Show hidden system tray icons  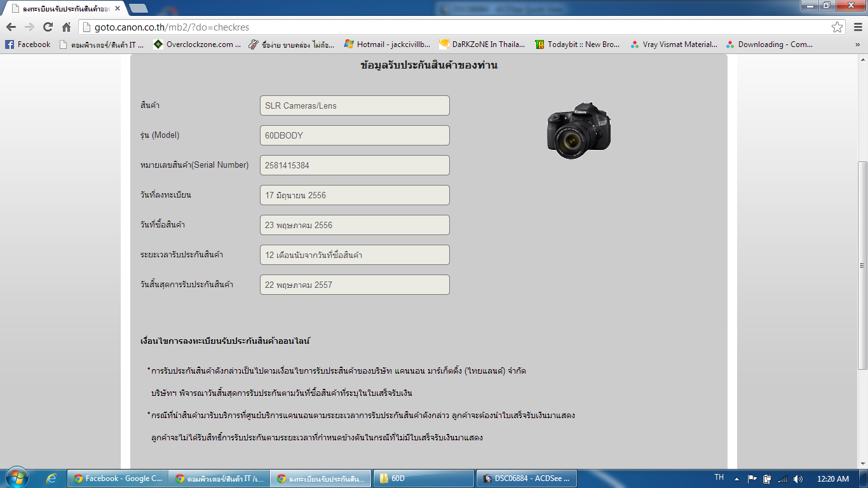(736, 478)
